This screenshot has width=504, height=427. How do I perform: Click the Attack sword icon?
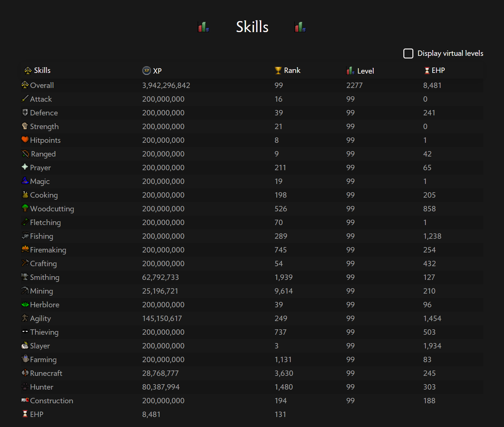[x=25, y=99]
